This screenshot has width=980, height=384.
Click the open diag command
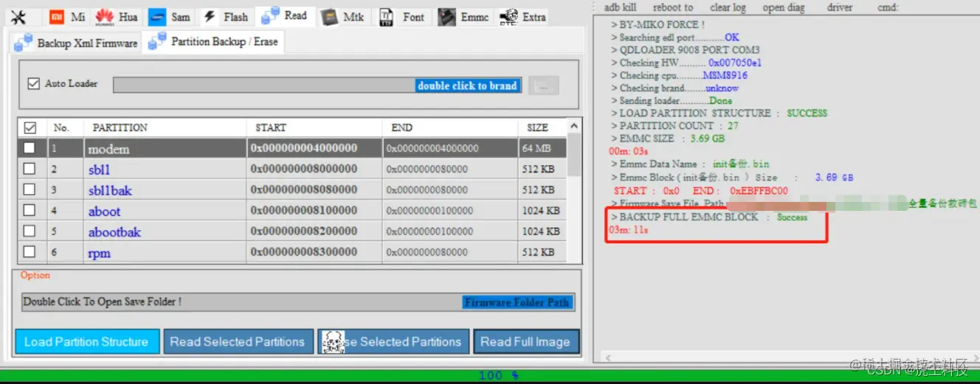(x=784, y=7)
